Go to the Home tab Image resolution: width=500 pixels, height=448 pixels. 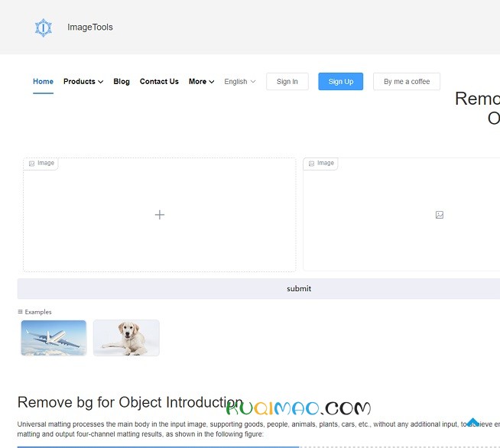coord(44,82)
